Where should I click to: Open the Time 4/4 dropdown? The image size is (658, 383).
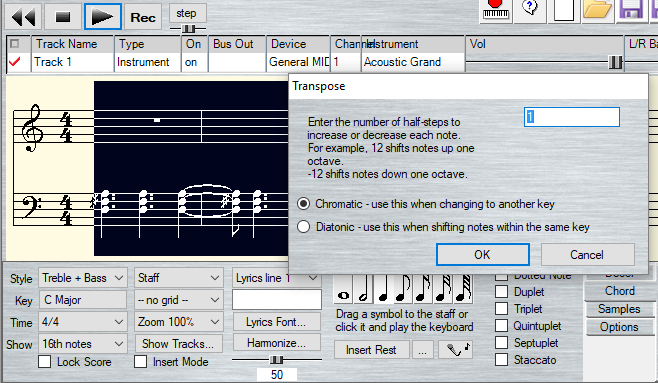tap(83, 322)
